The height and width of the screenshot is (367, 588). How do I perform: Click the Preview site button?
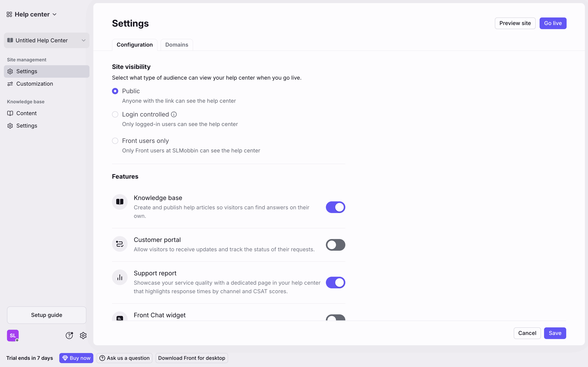point(515,23)
